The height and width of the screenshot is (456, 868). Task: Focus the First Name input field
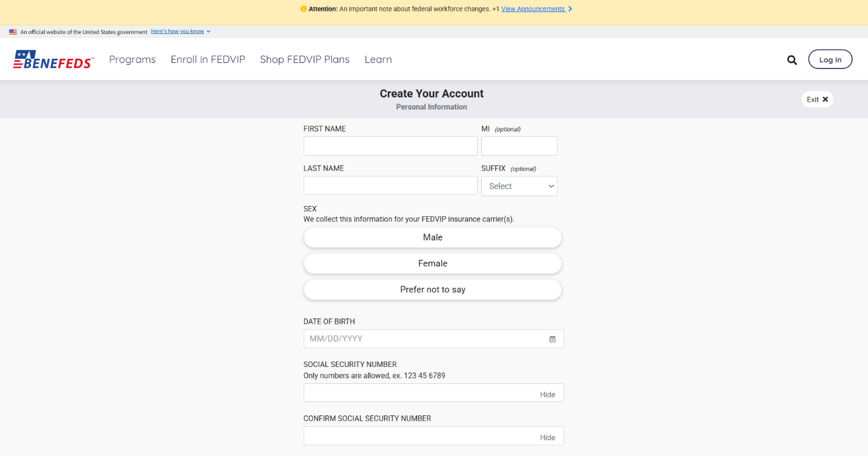click(x=390, y=146)
